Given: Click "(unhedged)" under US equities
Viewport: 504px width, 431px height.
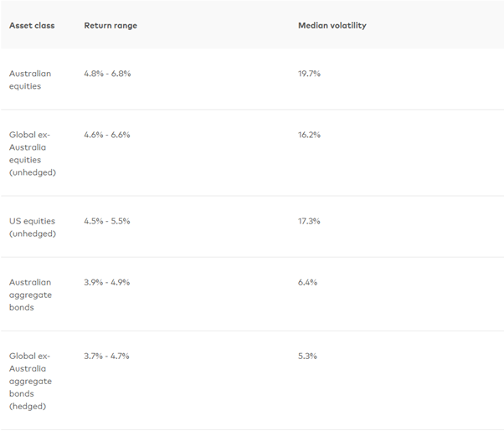Looking at the screenshot, I should (x=33, y=233).
